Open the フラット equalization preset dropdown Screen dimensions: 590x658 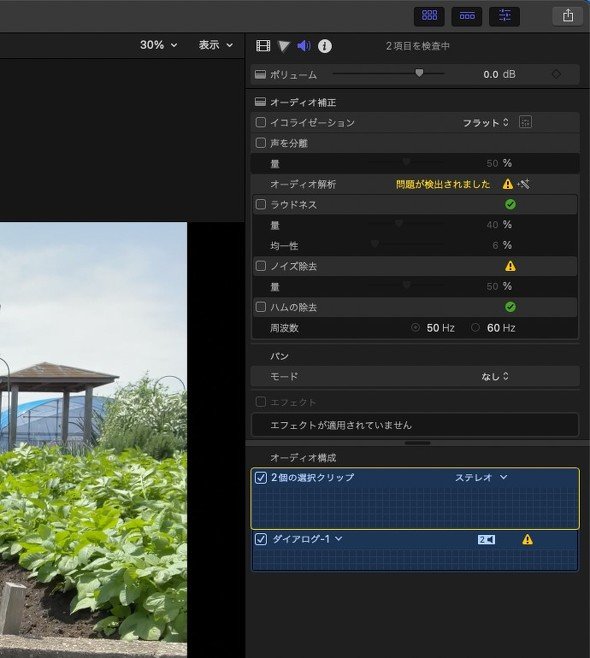[x=486, y=123]
